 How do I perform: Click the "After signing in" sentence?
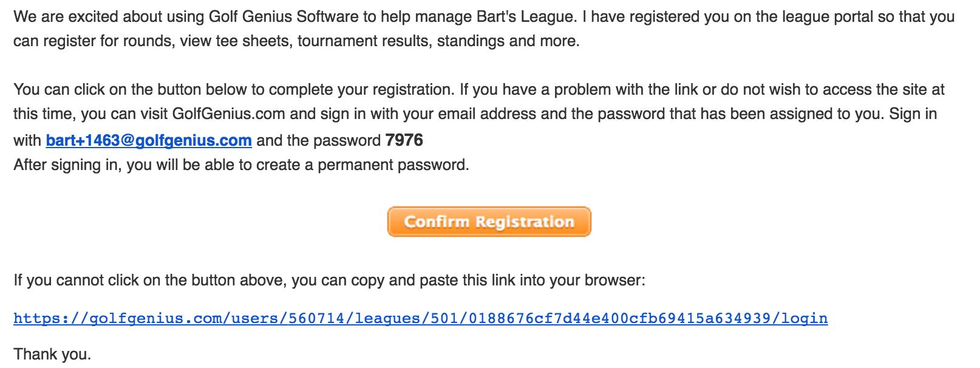(x=241, y=165)
